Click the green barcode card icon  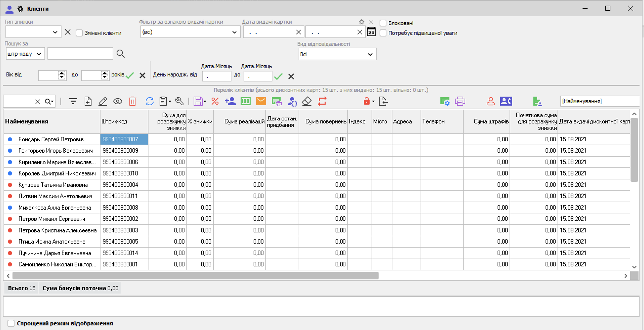point(245,101)
